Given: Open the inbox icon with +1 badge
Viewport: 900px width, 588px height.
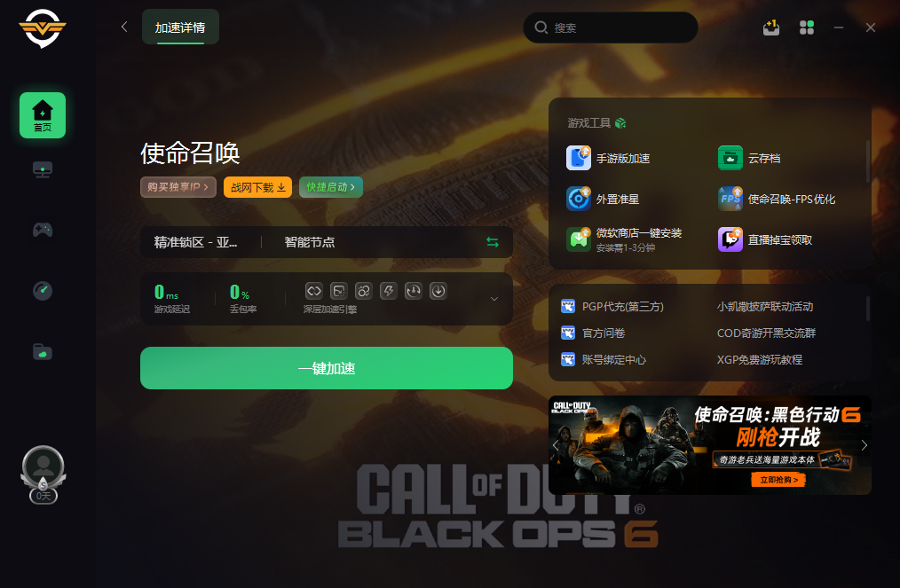Looking at the screenshot, I should 770,27.
